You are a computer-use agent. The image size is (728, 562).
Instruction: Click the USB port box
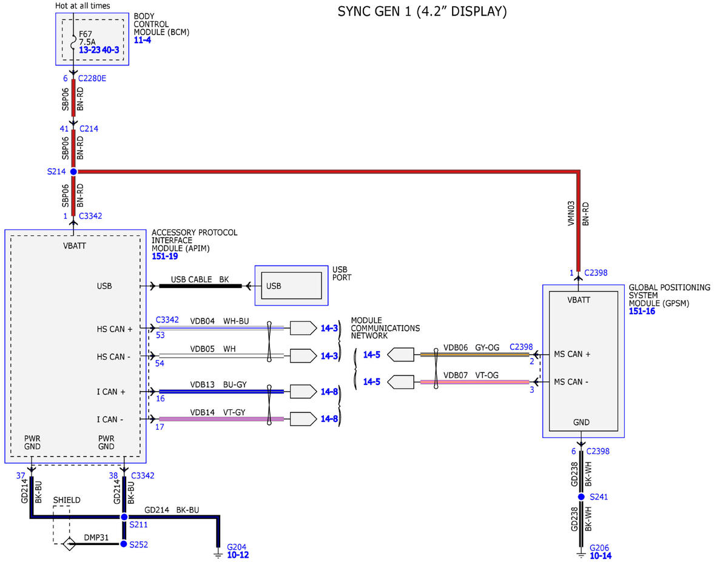(291, 286)
